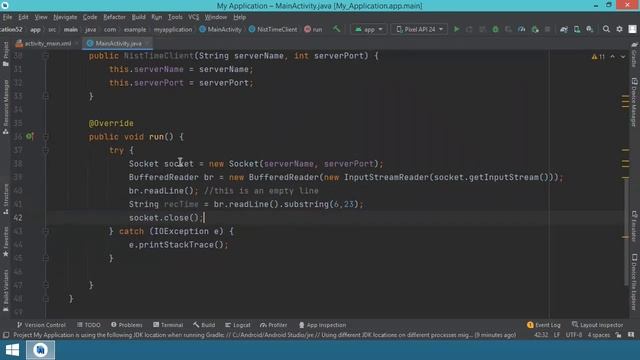Run the app with green play icon

point(456,29)
